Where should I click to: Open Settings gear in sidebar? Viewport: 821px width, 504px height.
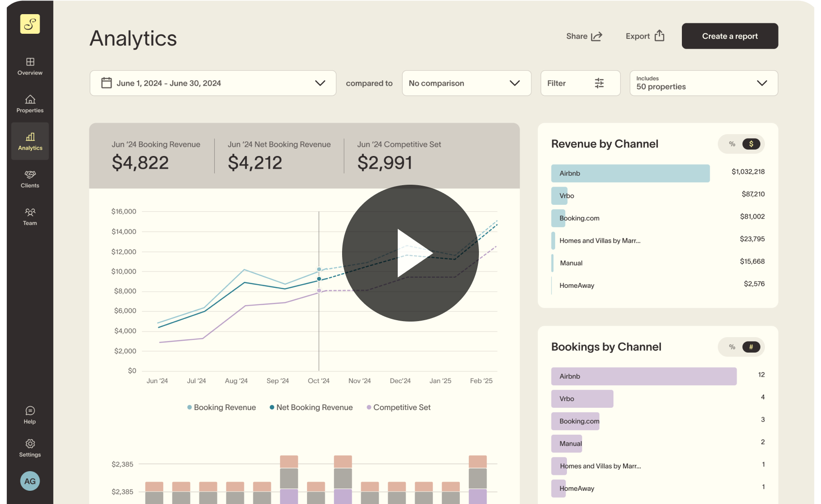pyautogui.click(x=30, y=444)
